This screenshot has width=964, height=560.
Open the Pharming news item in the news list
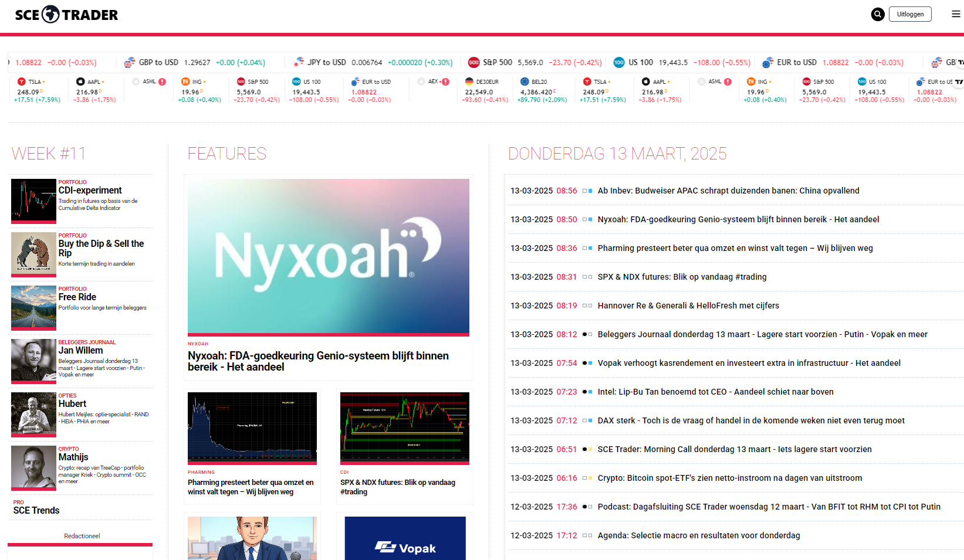[x=735, y=248]
